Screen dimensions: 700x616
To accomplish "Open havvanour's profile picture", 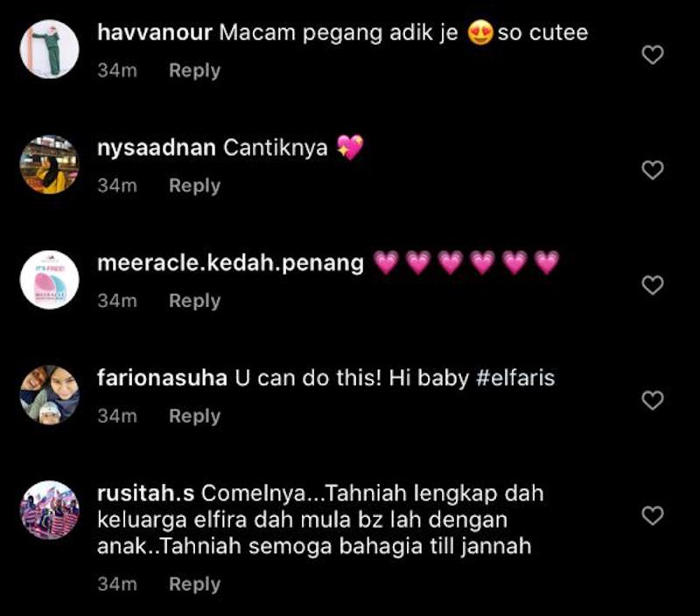I will (x=50, y=49).
